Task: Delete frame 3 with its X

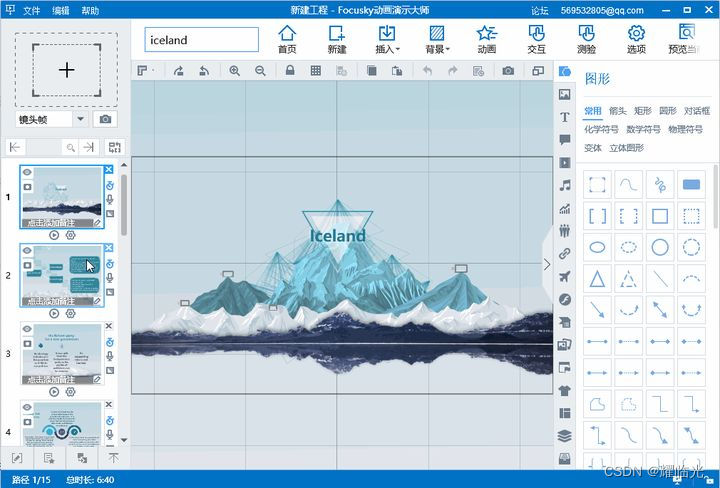Action: pos(109,326)
